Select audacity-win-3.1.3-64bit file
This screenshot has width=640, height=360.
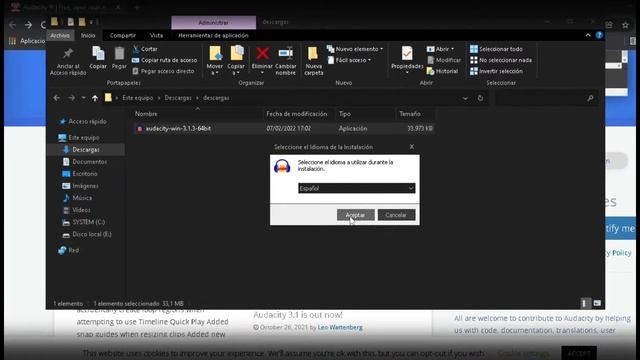[284, 129]
